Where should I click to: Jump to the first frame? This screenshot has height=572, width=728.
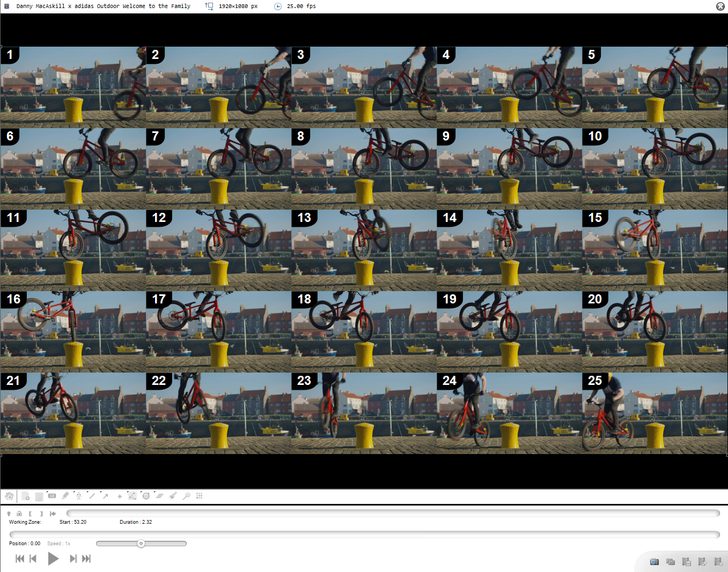coord(19,559)
